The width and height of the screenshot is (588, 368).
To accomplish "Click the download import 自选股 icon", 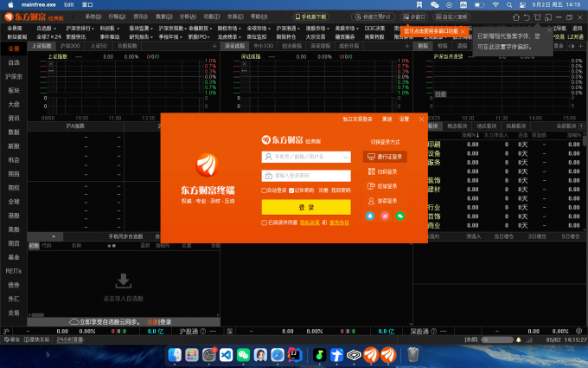I will (x=124, y=281).
